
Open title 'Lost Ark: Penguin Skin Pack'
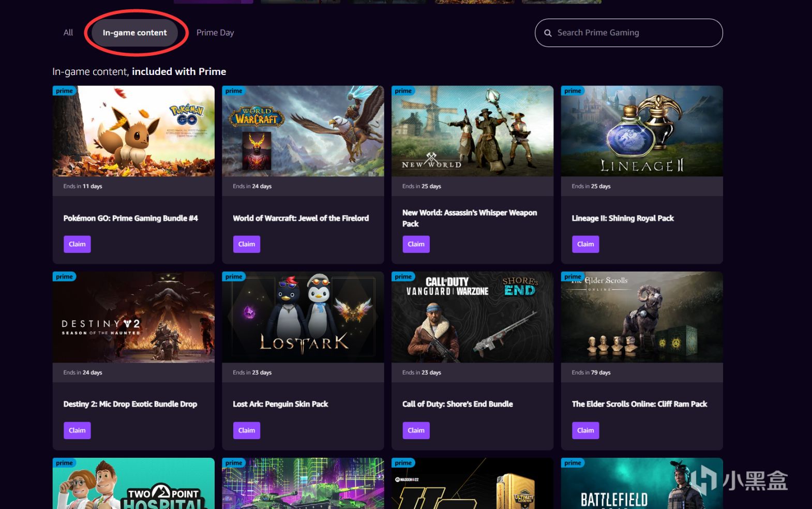281,404
